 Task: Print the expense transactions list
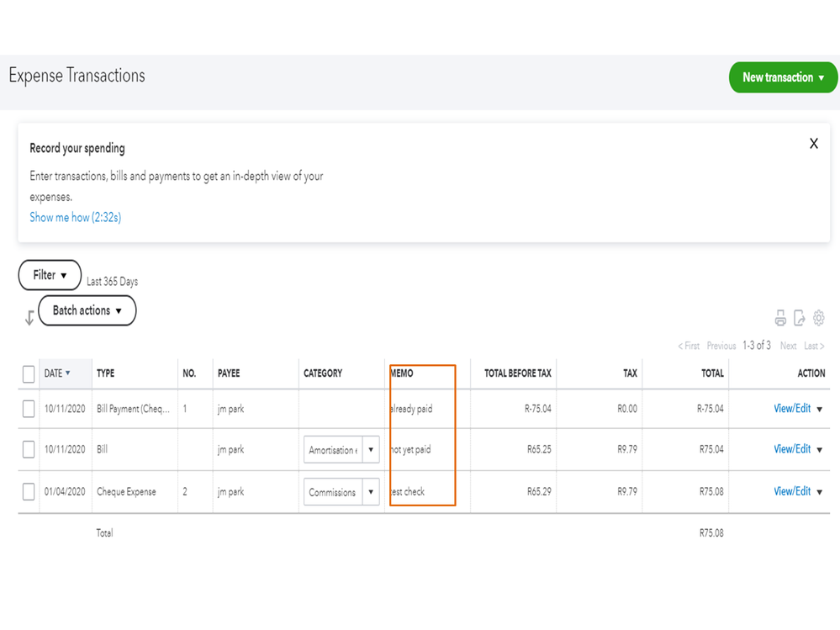780,318
